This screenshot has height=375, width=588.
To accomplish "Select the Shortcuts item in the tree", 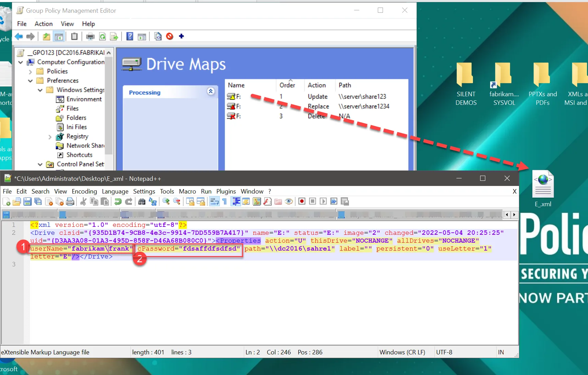I will tap(79, 155).
